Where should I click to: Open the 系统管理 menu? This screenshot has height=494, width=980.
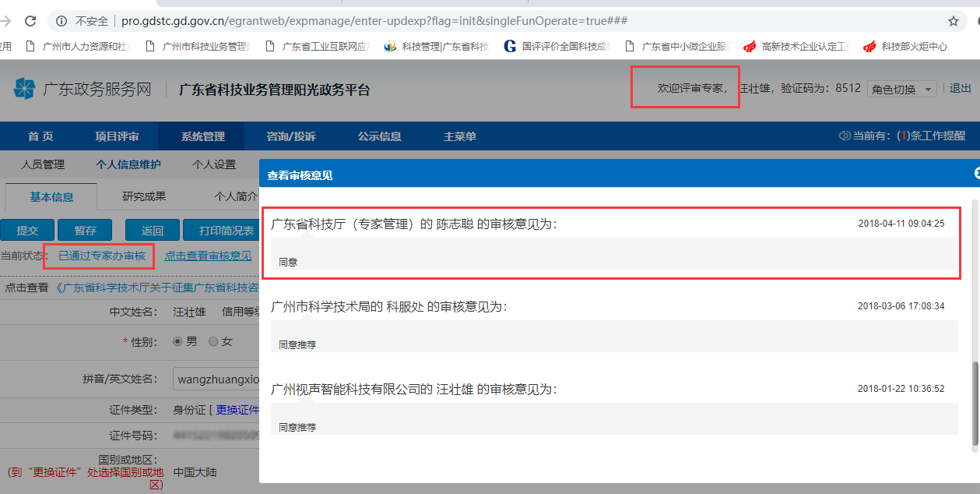coord(202,136)
